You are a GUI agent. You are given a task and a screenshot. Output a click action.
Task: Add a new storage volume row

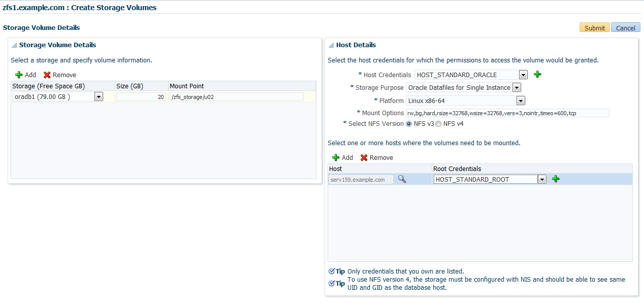(x=25, y=75)
